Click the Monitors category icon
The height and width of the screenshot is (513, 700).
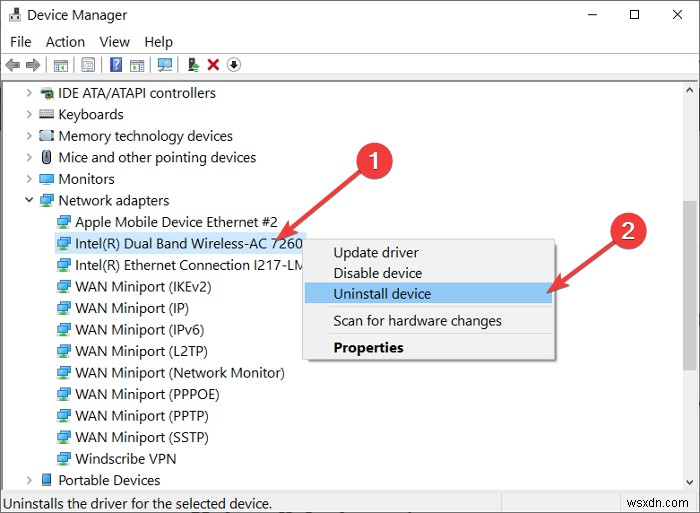point(46,179)
